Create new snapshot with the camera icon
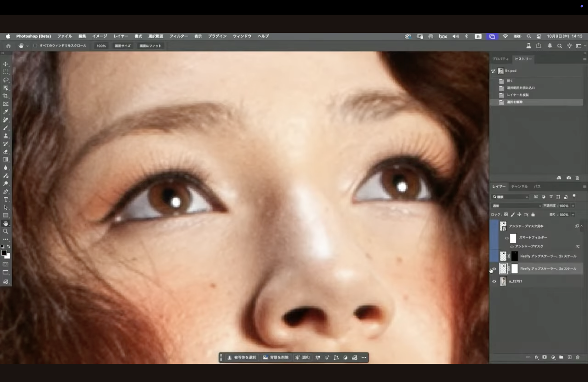The height and width of the screenshot is (382, 588). 569,178
